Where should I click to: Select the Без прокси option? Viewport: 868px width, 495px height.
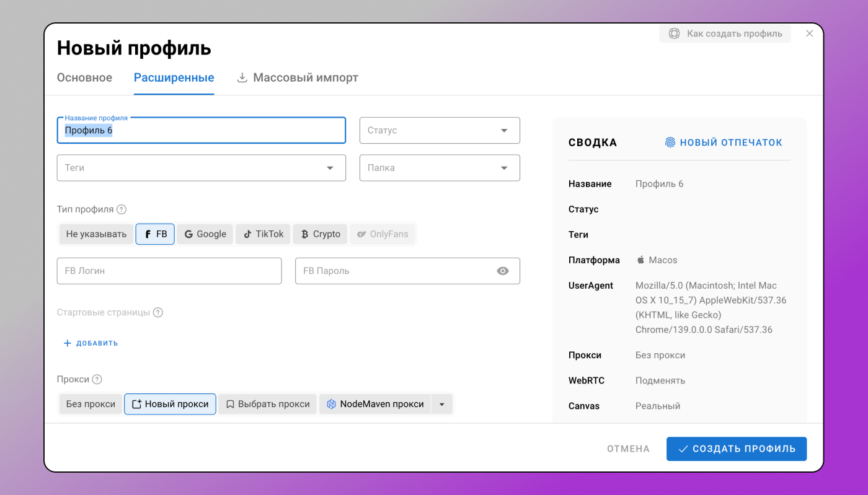(x=91, y=404)
